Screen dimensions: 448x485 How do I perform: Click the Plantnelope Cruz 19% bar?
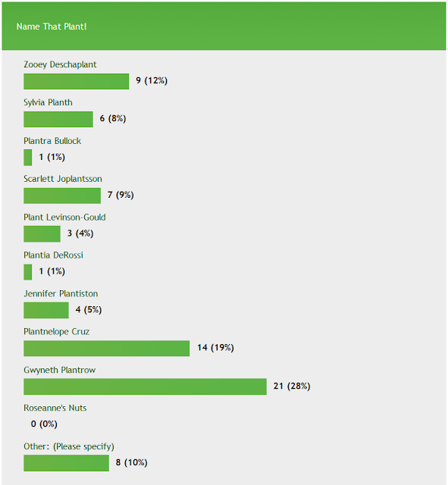pyautogui.click(x=106, y=349)
